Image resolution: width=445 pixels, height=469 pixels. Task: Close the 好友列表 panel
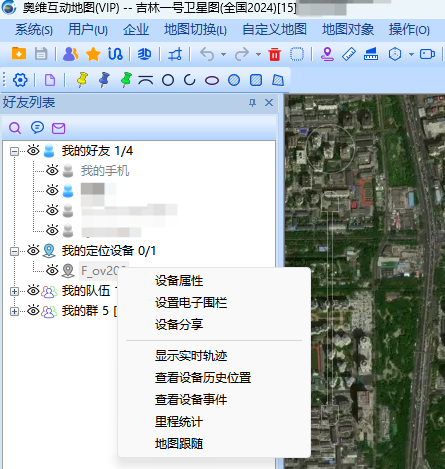[269, 103]
